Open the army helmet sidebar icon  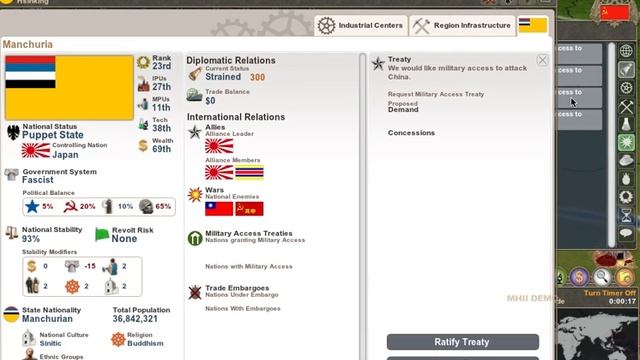click(626, 160)
